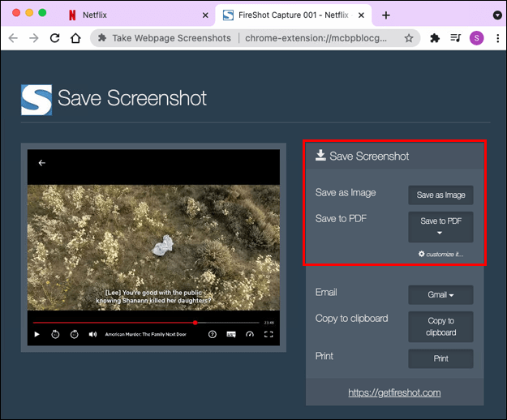Viewport: 507px width, 420px height.
Task: Expand the Save to PDF dropdown arrow
Action: point(440,233)
